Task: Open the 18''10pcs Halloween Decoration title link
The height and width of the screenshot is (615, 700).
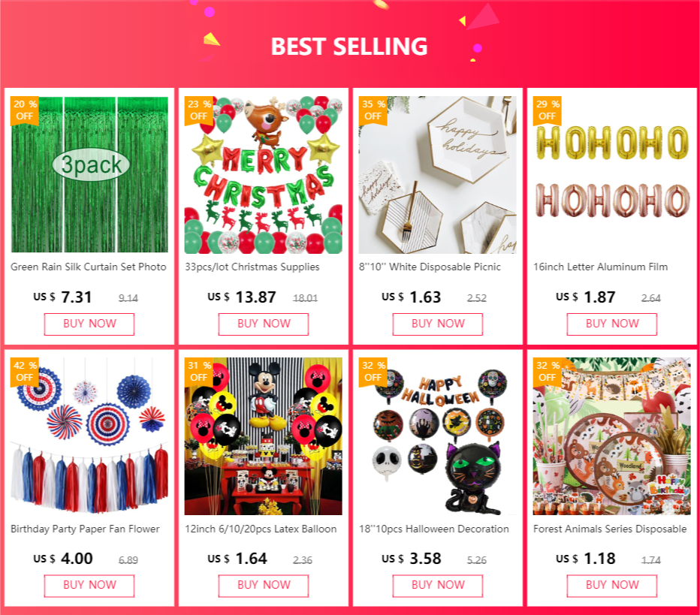Action: 434,529
